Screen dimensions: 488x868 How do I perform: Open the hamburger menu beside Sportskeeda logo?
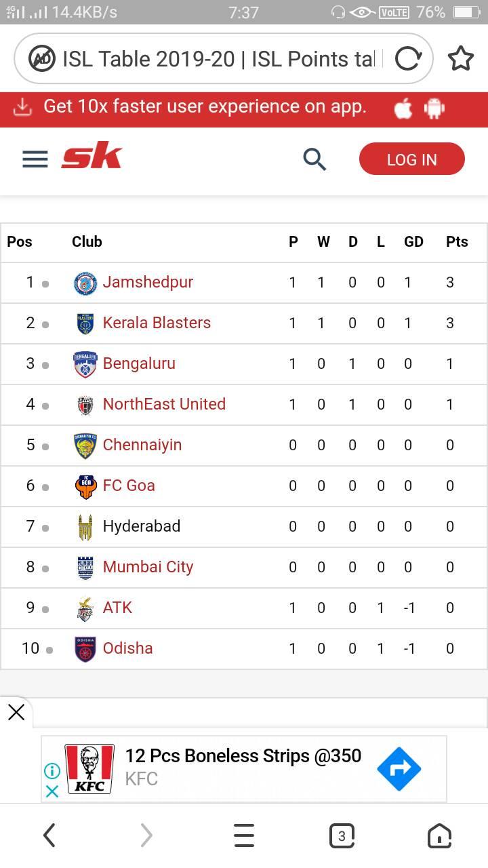coord(35,159)
